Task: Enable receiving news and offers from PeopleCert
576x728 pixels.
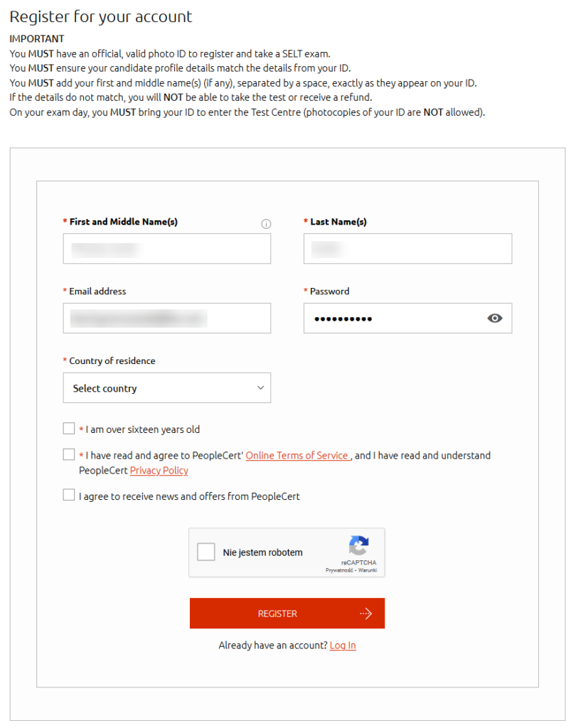Action: tap(69, 496)
